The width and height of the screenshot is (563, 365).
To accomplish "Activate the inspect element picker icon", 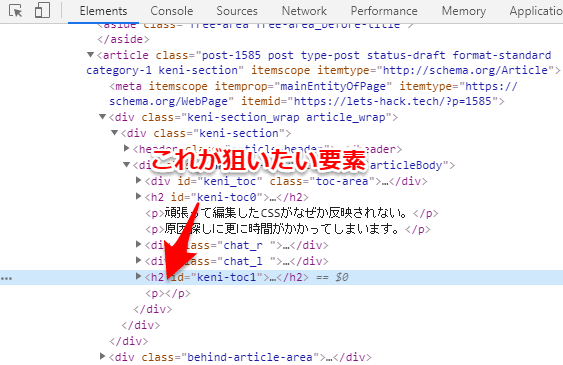I will [x=15, y=11].
